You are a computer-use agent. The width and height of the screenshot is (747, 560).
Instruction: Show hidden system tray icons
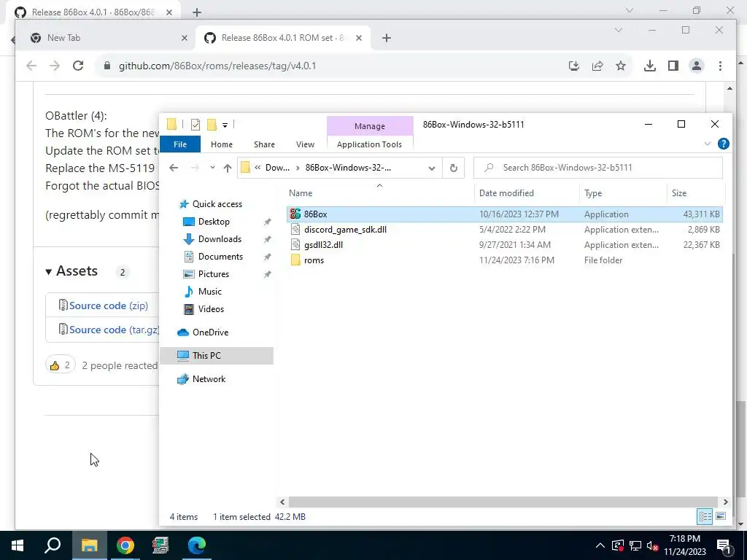600,545
